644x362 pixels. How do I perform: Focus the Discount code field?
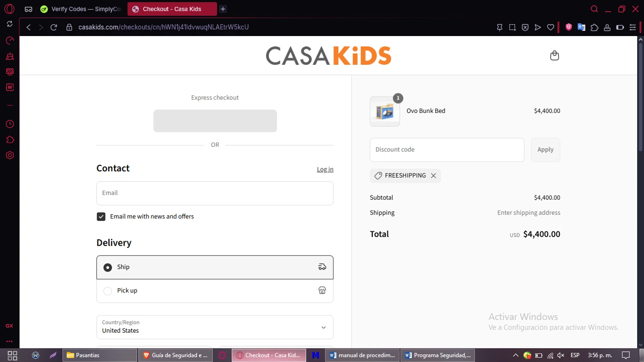tap(447, 150)
